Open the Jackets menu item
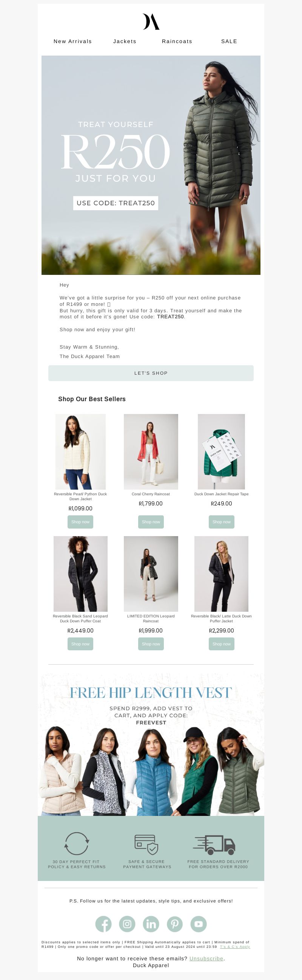The image size is (302, 980). tap(125, 41)
